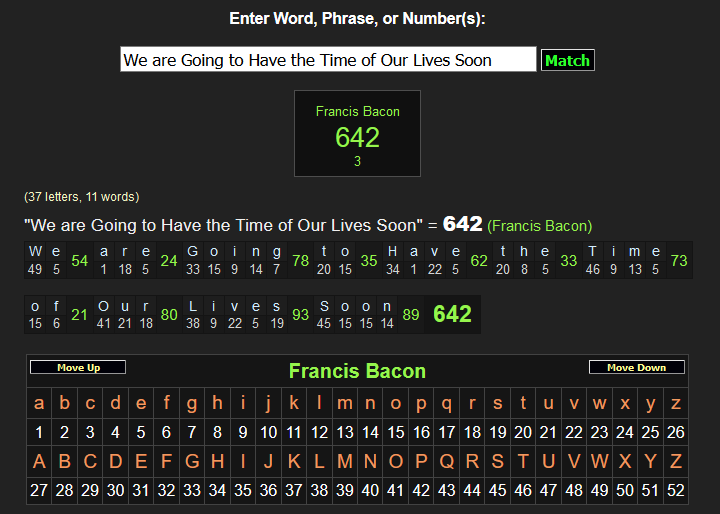The image size is (720, 514).
Task: Click the word total 93 for Lives
Action: click(x=300, y=315)
